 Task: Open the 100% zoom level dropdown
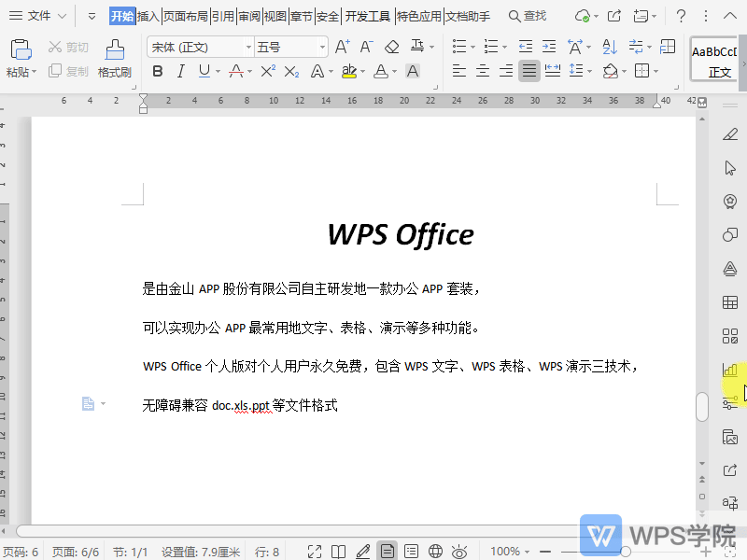(x=510, y=552)
